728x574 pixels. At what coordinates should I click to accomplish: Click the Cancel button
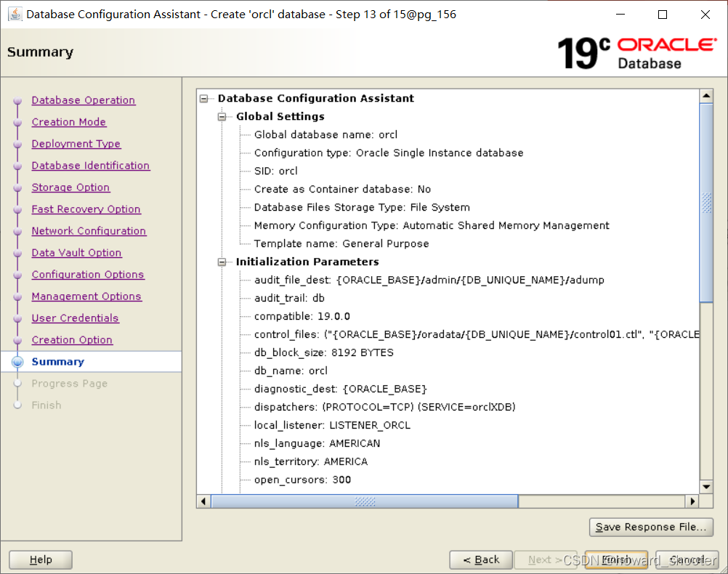click(x=687, y=559)
